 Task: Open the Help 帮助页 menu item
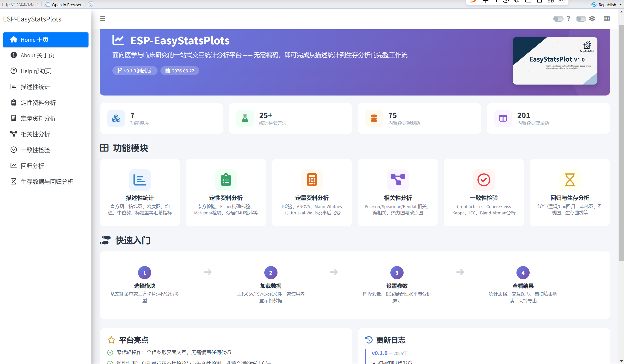tap(36, 71)
